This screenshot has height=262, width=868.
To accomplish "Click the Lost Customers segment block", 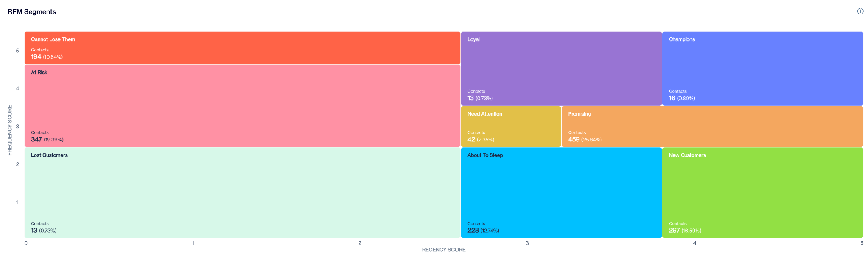I will click(x=242, y=192).
